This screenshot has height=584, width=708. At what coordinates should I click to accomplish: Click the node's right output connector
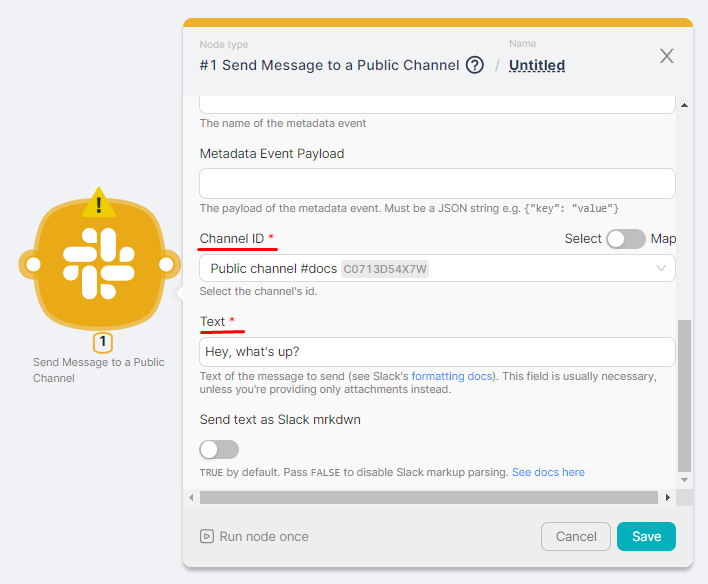coord(167,265)
